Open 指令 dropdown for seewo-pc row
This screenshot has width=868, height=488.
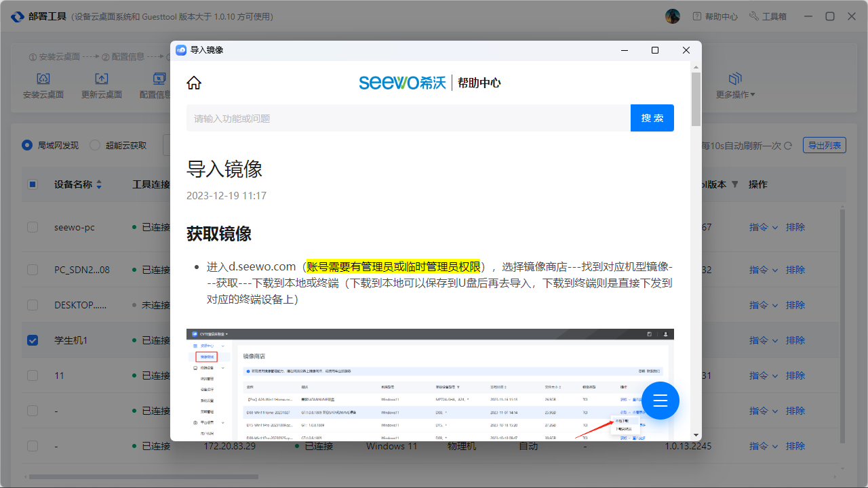pyautogui.click(x=764, y=227)
